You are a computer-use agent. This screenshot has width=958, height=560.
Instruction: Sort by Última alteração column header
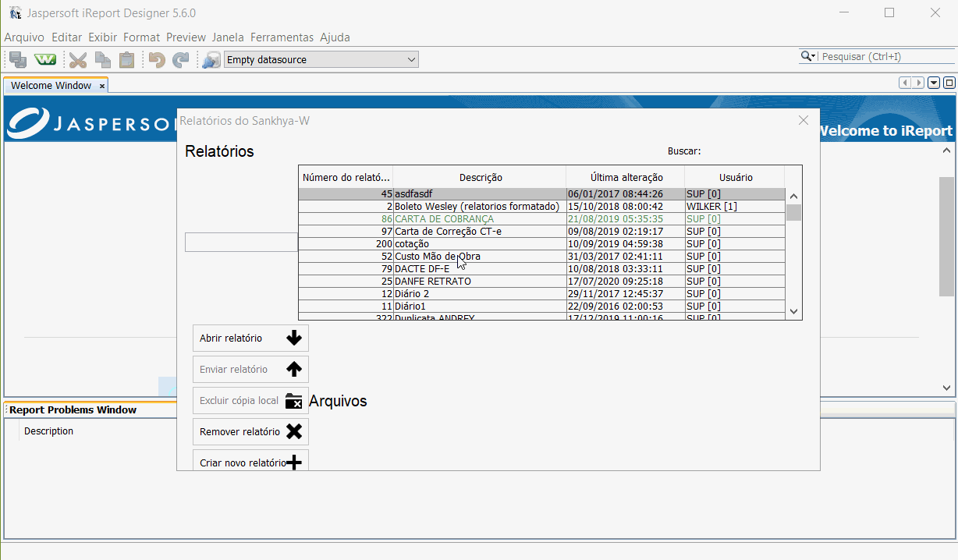click(626, 177)
